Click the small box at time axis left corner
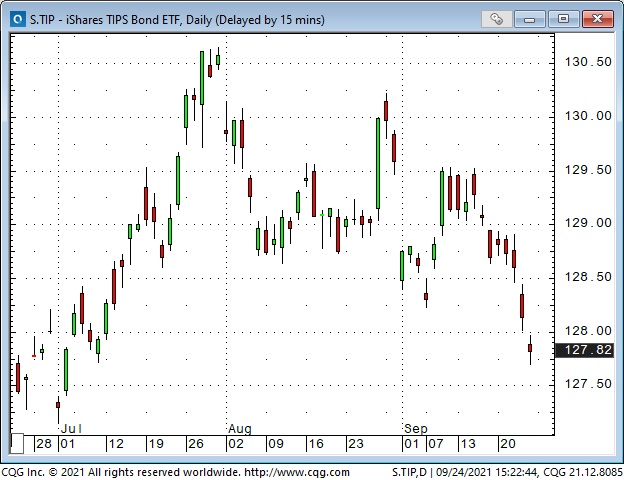The height and width of the screenshot is (480, 624). (x=17, y=443)
